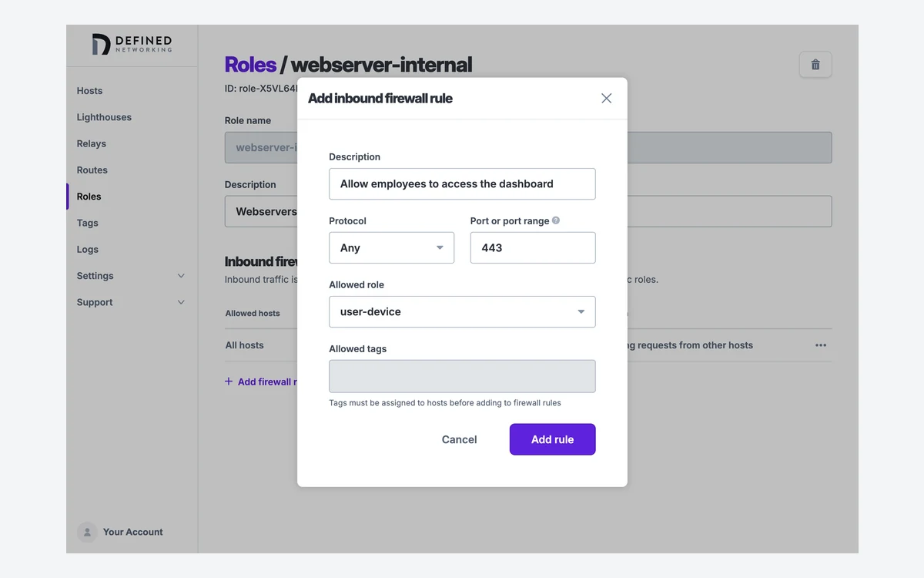The height and width of the screenshot is (578, 924).
Task: Select Roles in the sidebar
Action: click(89, 197)
